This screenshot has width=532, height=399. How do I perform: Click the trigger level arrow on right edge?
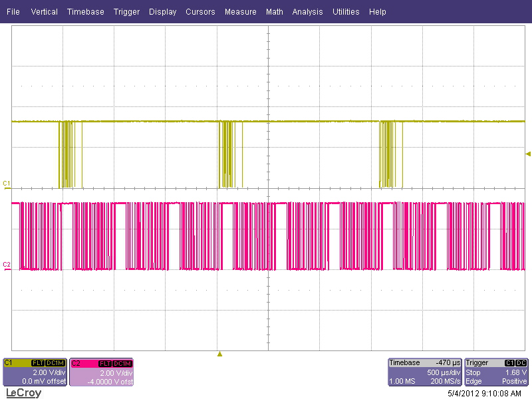(x=528, y=154)
